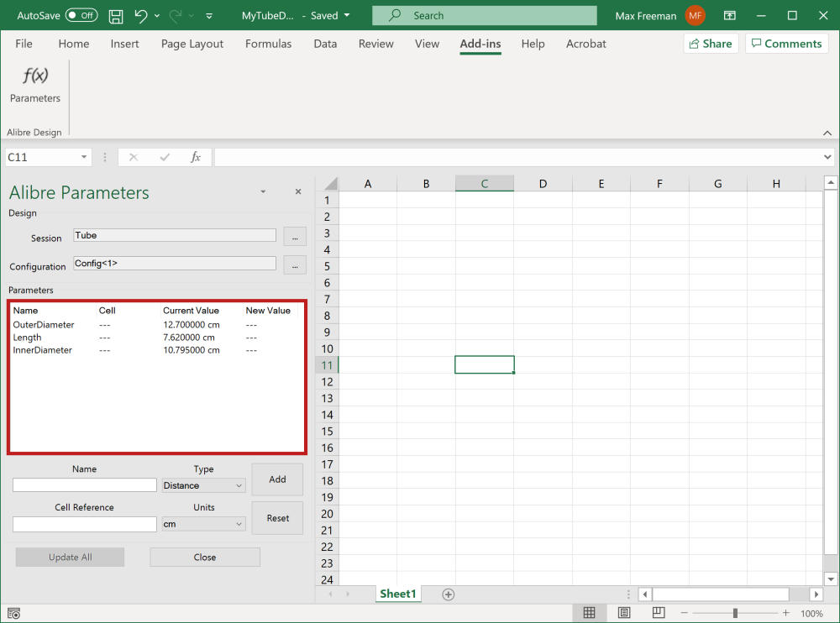Open the Ribbon Display Options icon
840x623 pixels.
tap(731, 16)
